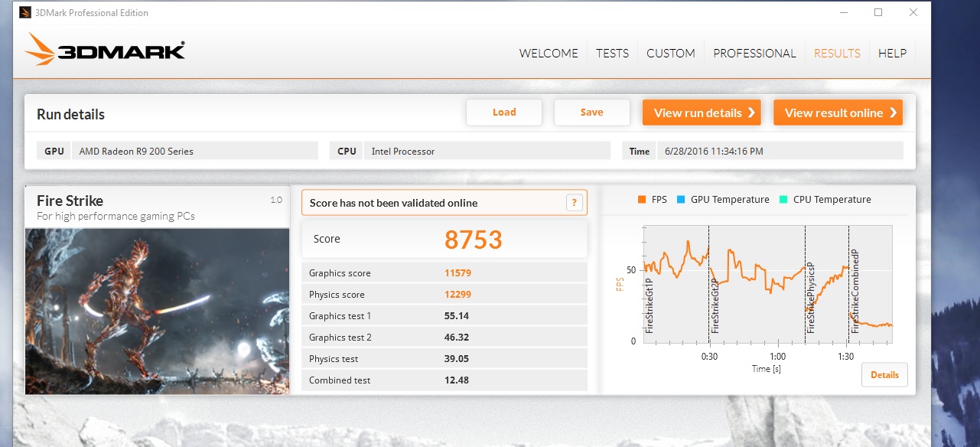
Task: Select the Results tab
Action: [x=837, y=53]
